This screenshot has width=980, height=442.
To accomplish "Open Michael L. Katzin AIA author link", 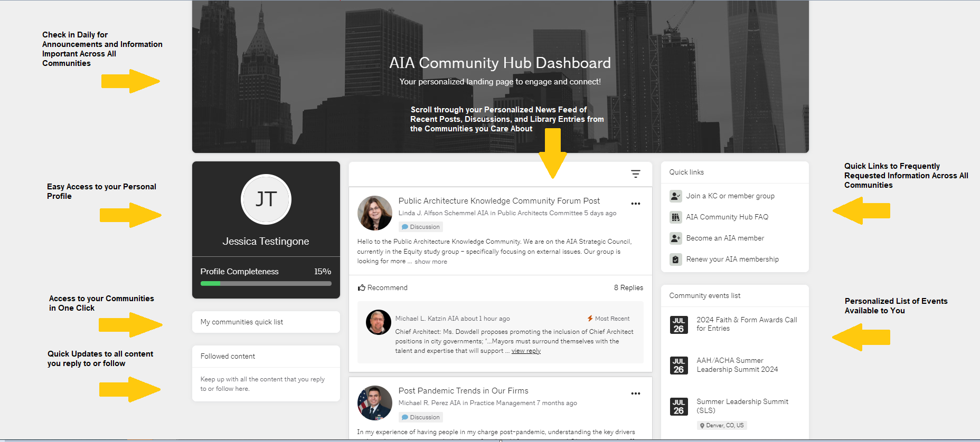I will (427, 319).
